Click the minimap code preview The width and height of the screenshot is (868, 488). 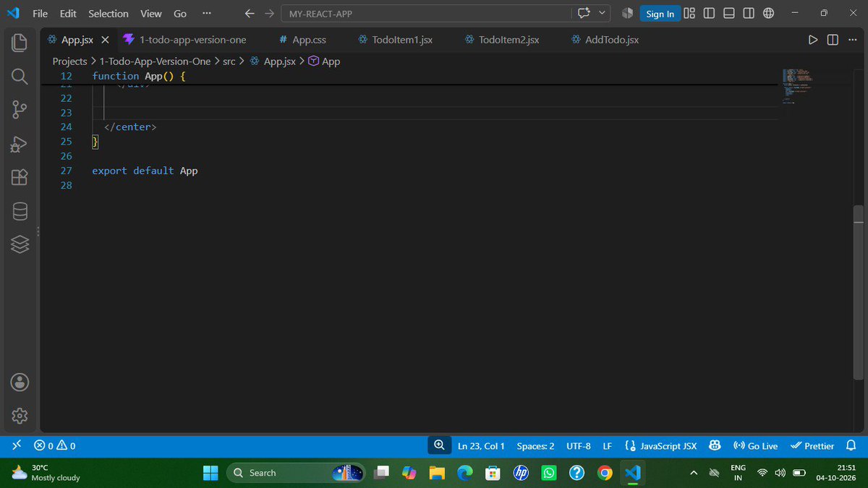coord(797,86)
